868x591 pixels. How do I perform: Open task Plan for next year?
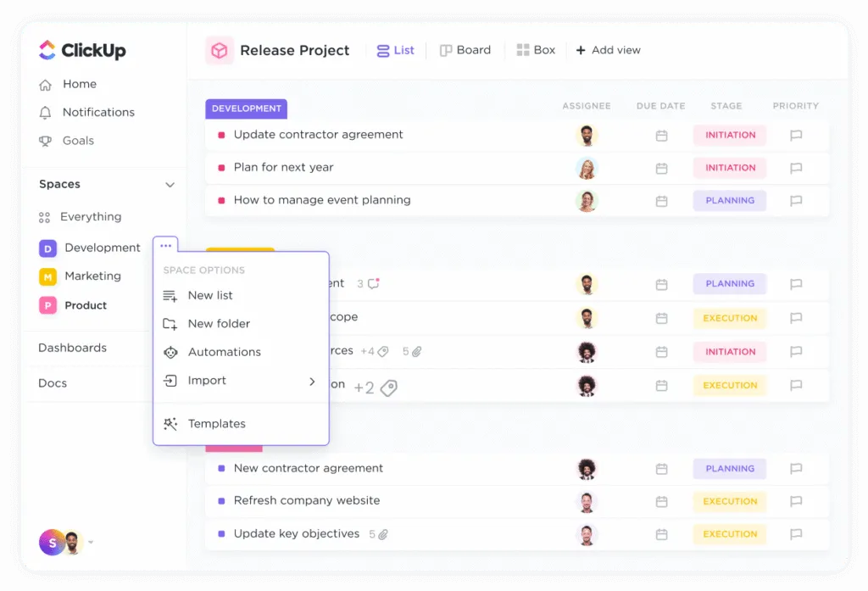(283, 167)
